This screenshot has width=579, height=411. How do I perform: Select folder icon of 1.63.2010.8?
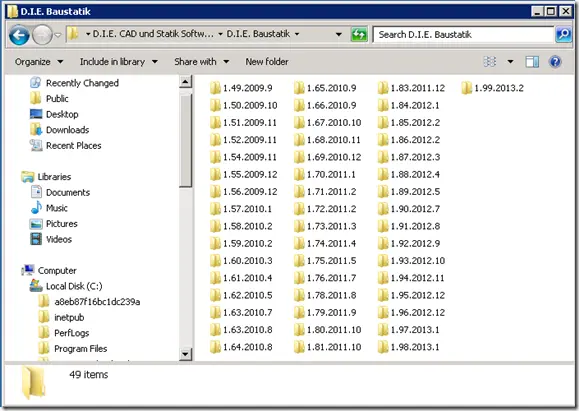(215, 329)
